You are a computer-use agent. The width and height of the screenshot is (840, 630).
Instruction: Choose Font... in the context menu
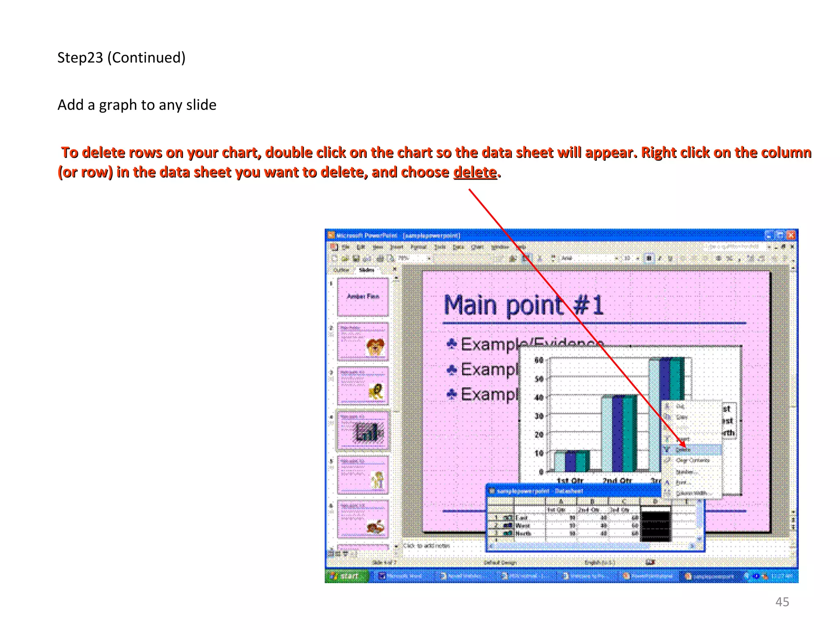(692, 482)
